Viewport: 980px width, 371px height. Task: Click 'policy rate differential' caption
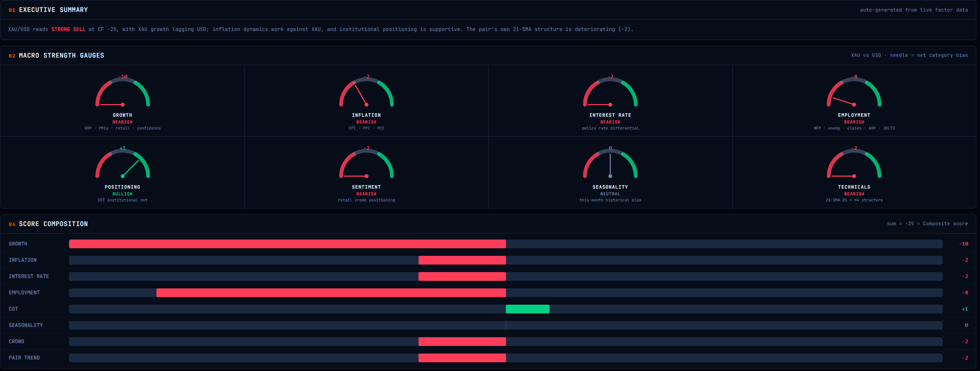pos(610,128)
